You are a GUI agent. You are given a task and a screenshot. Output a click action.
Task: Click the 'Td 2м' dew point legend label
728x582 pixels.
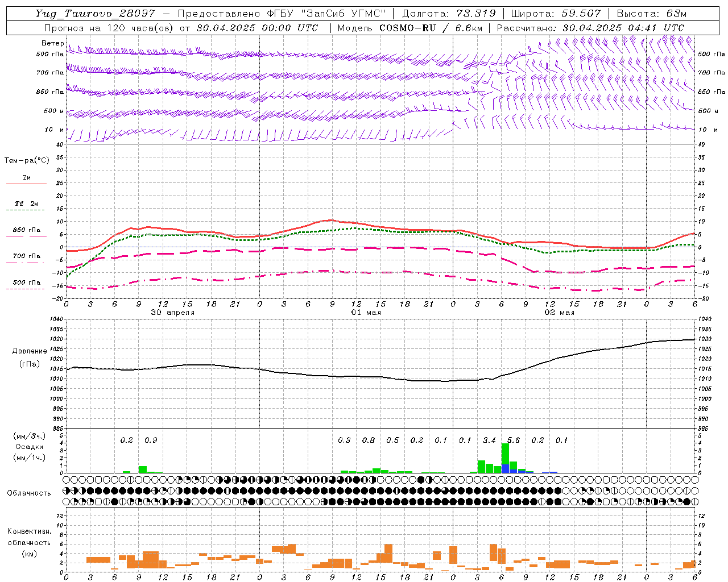click(27, 203)
